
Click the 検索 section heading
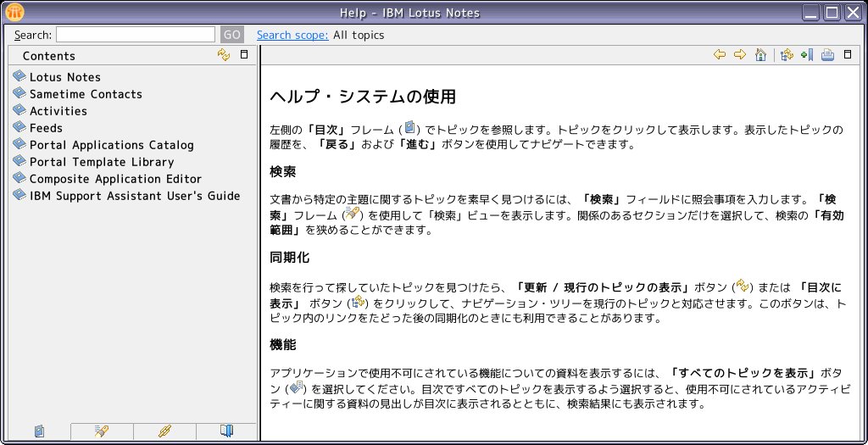(283, 171)
